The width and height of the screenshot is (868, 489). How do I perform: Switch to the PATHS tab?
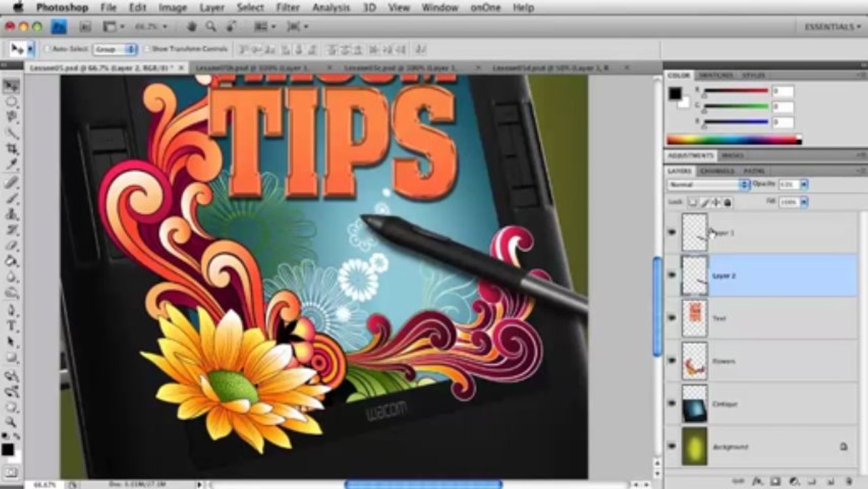(x=753, y=170)
